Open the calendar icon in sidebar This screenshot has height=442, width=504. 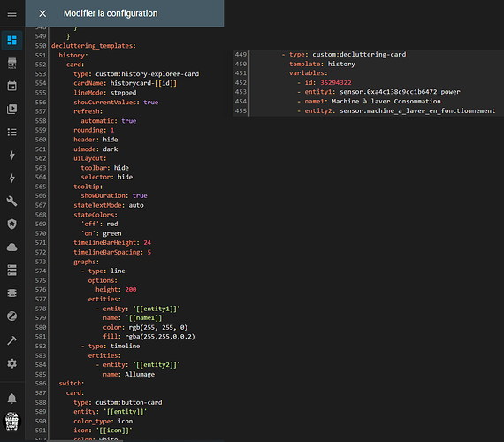11,86
